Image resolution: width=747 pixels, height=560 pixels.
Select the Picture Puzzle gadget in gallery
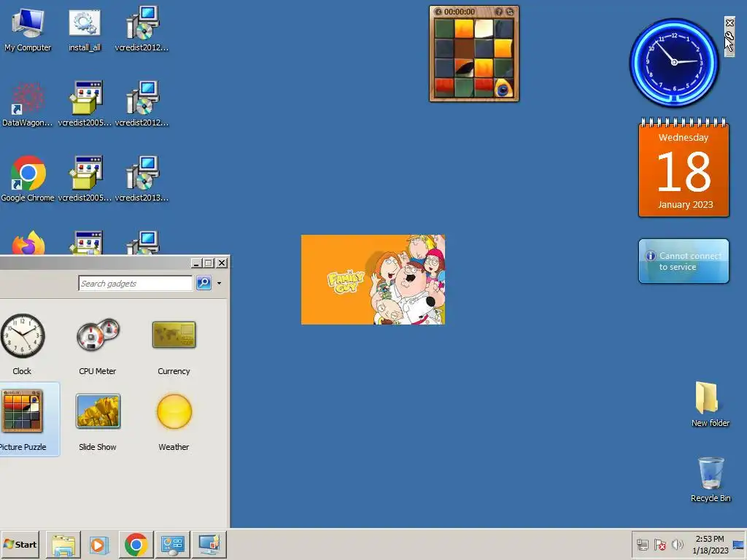[x=24, y=419]
